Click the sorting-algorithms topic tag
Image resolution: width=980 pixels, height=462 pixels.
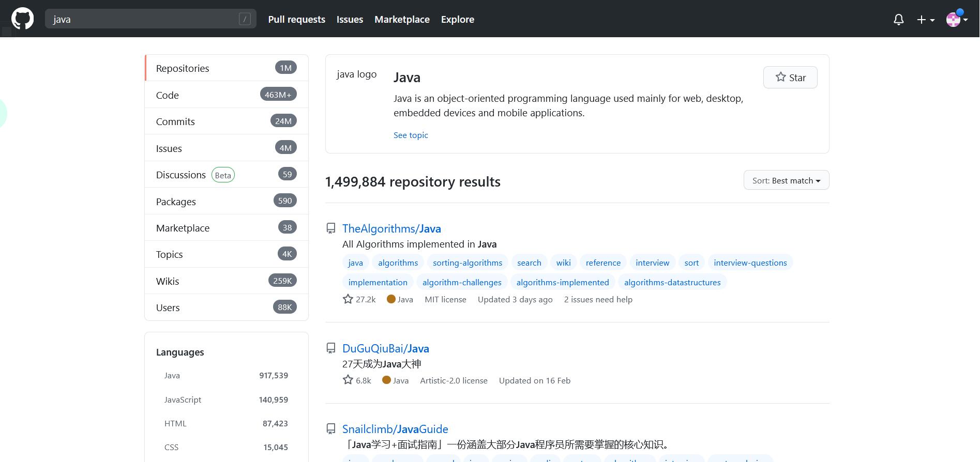coord(468,263)
